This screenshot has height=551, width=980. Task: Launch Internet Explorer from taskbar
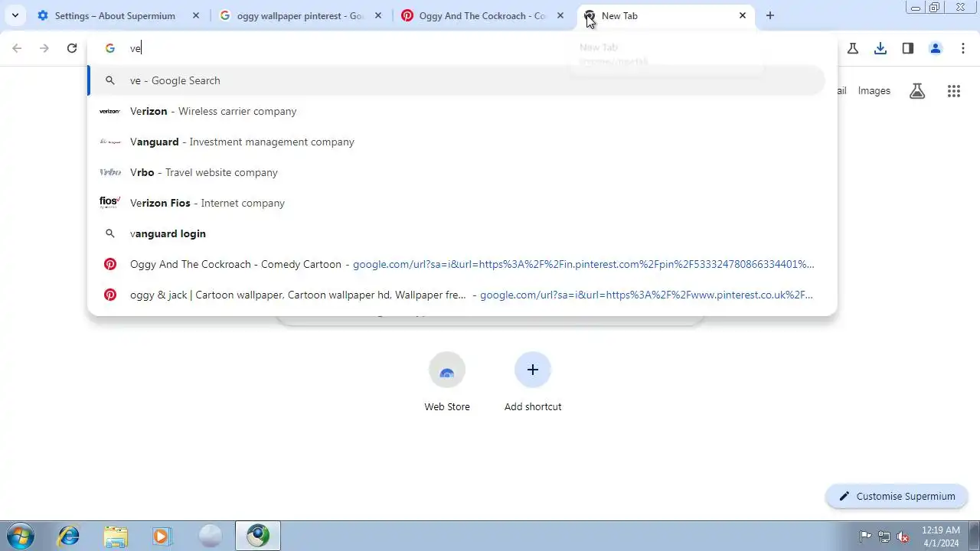pos(69,536)
